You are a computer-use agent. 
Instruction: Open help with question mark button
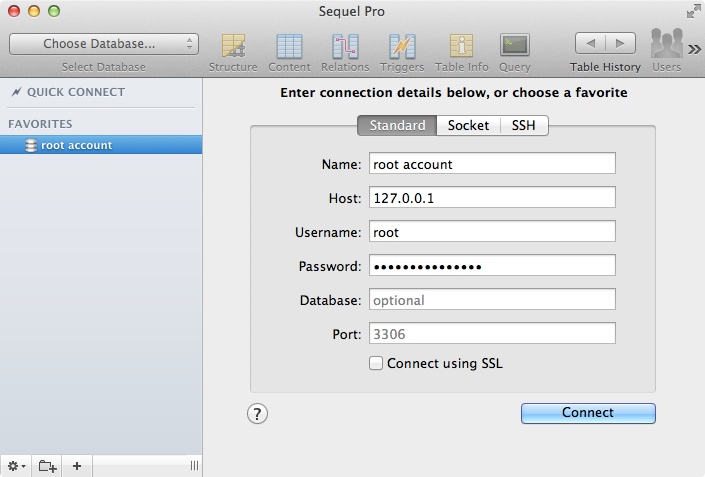point(257,414)
